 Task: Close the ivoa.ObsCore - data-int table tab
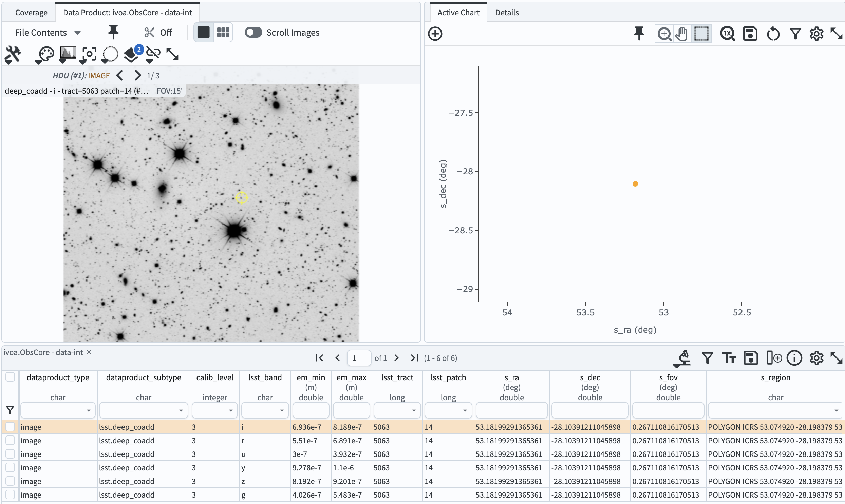[89, 352]
